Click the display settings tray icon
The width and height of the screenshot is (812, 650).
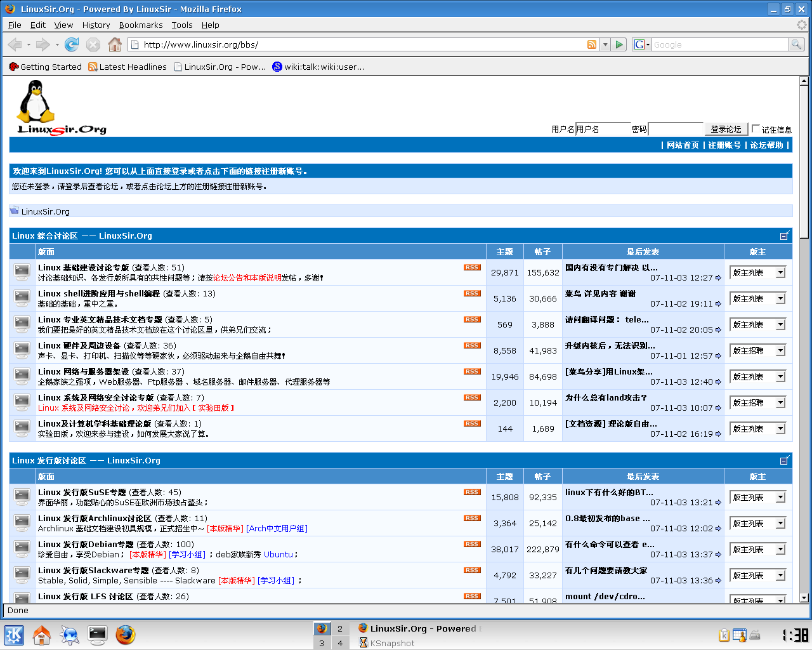(x=739, y=635)
